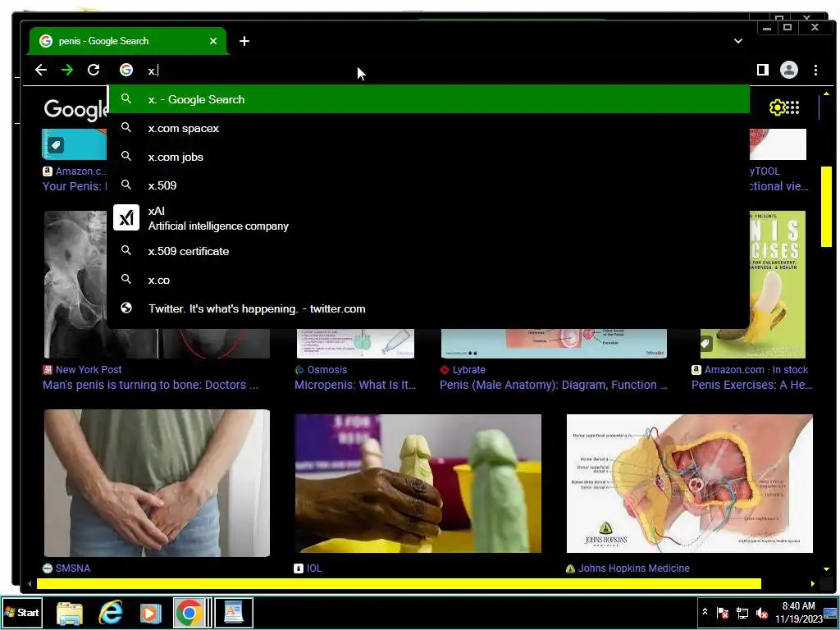840x630 pixels.
Task: Click the yellow horizontal scrollbar thumb
Action: coord(399,584)
